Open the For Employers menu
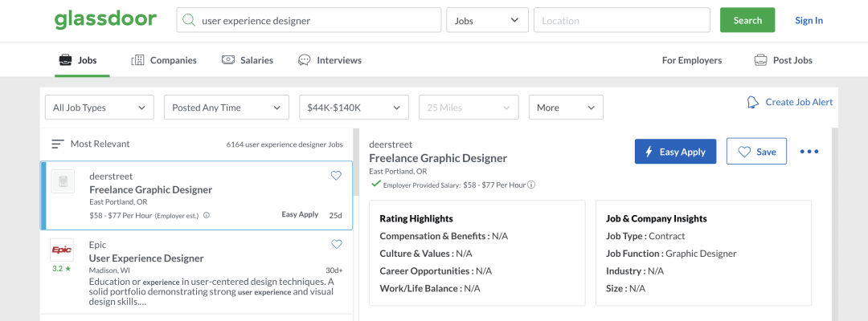 692,60
